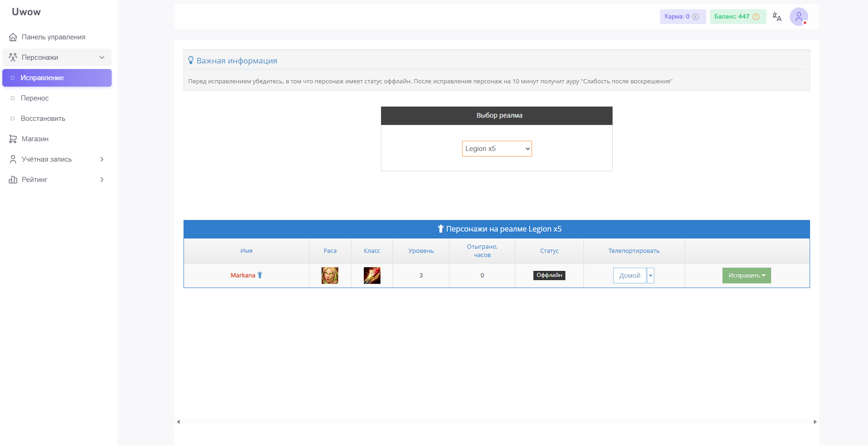
Task: Open the teleport destination arrow next to Домой
Action: [x=651, y=276]
